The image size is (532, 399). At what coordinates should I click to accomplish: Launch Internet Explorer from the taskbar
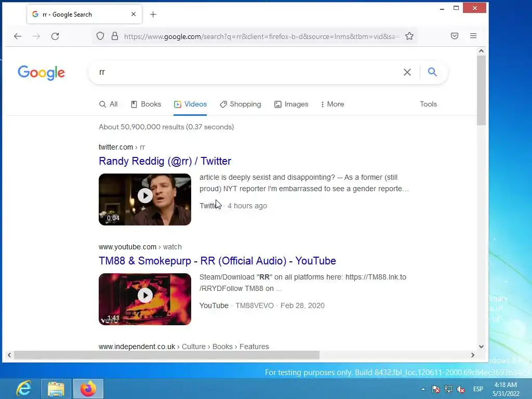pyautogui.click(x=24, y=389)
